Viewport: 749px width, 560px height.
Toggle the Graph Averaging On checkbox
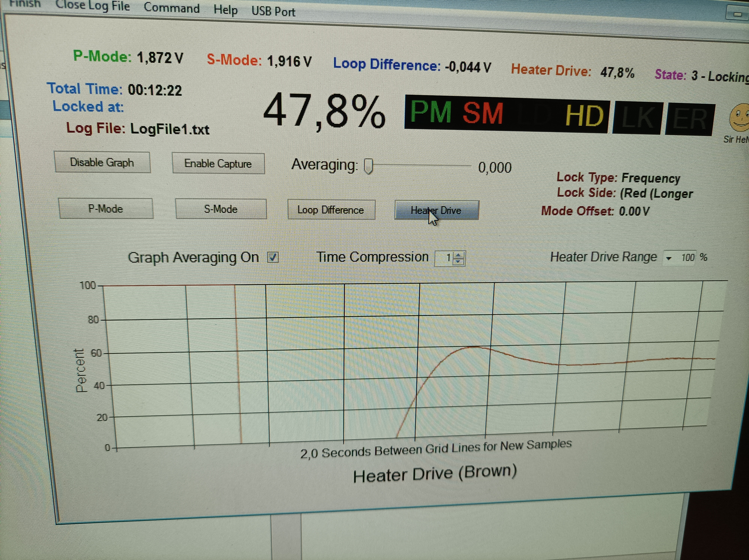tap(273, 258)
